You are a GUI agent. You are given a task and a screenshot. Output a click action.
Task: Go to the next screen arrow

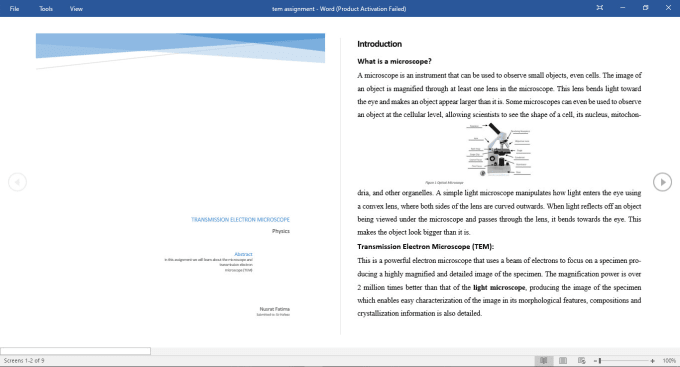point(662,182)
